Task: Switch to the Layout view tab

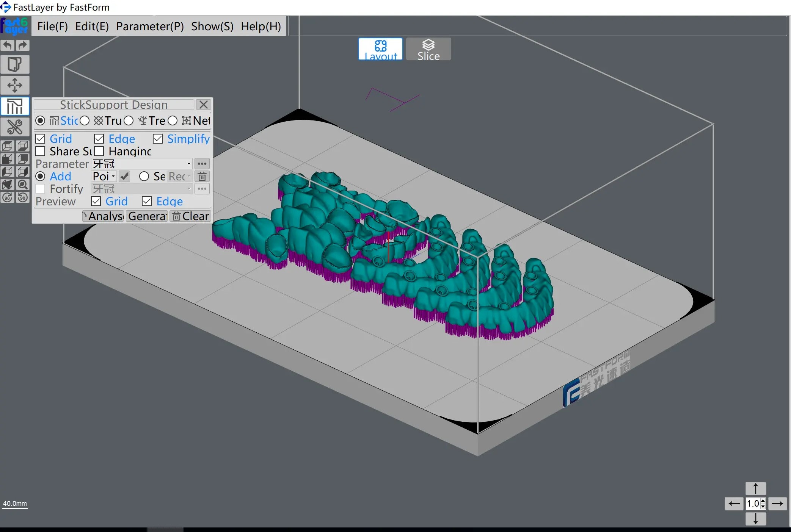Action: 380,49
